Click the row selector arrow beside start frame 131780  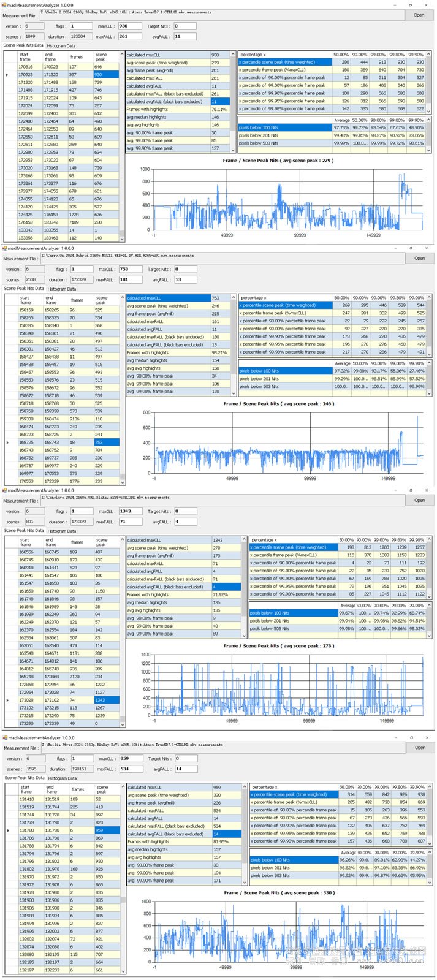click(7, 830)
